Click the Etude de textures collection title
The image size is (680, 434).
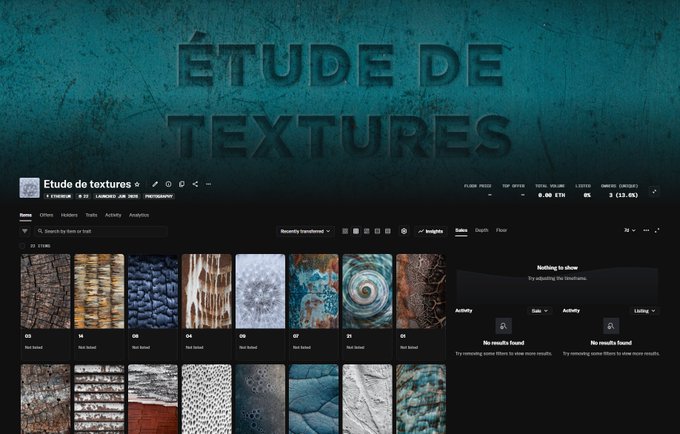[x=87, y=184]
